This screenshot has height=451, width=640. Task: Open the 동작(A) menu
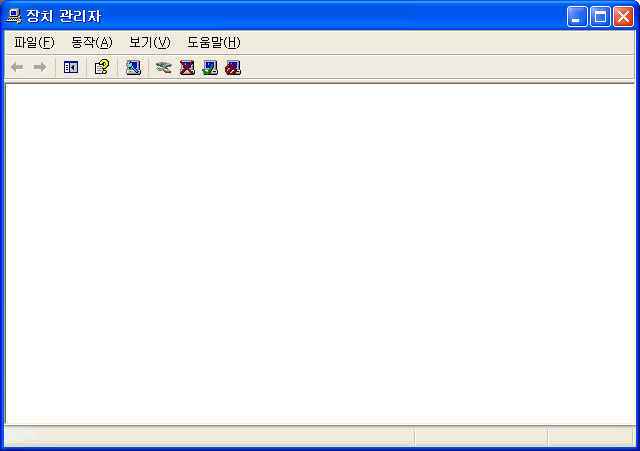[92, 42]
